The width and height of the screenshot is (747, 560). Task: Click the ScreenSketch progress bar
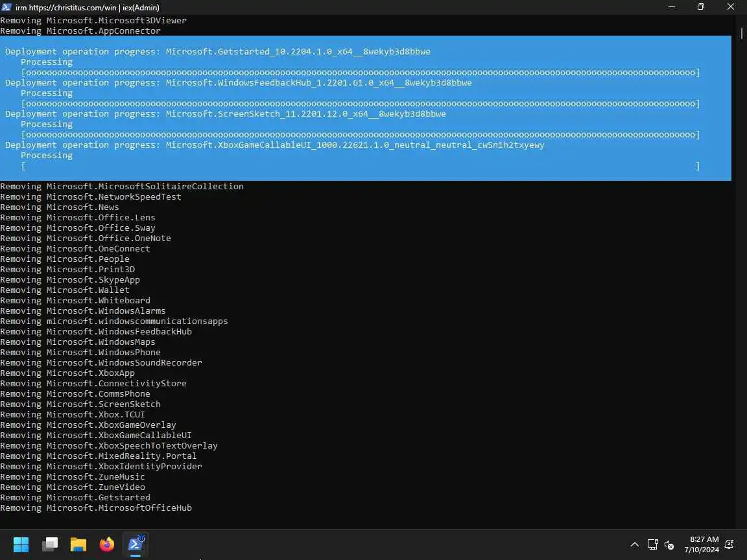coord(360,135)
